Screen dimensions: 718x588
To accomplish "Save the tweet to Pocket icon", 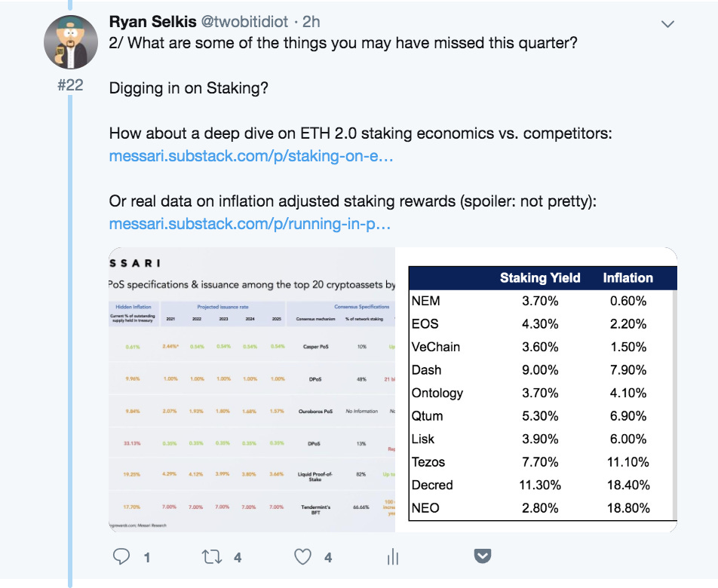I will coord(483,556).
